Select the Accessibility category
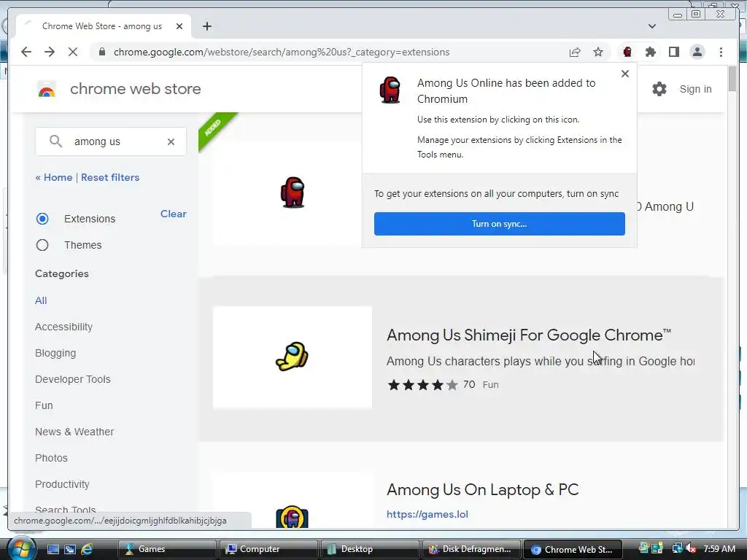Image resolution: width=747 pixels, height=560 pixels. click(64, 327)
